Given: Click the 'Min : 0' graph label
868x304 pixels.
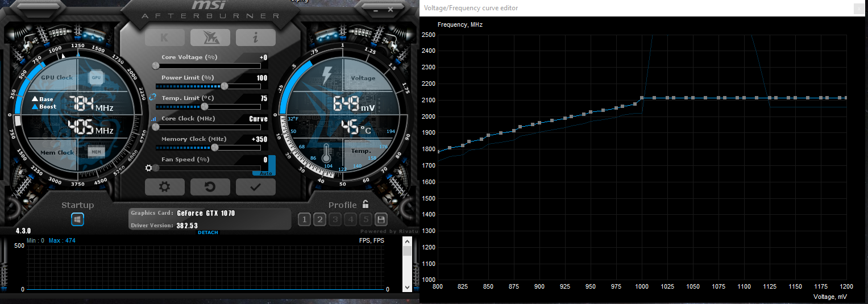Looking at the screenshot, I should pyautogui.click(x=35, y=241).
